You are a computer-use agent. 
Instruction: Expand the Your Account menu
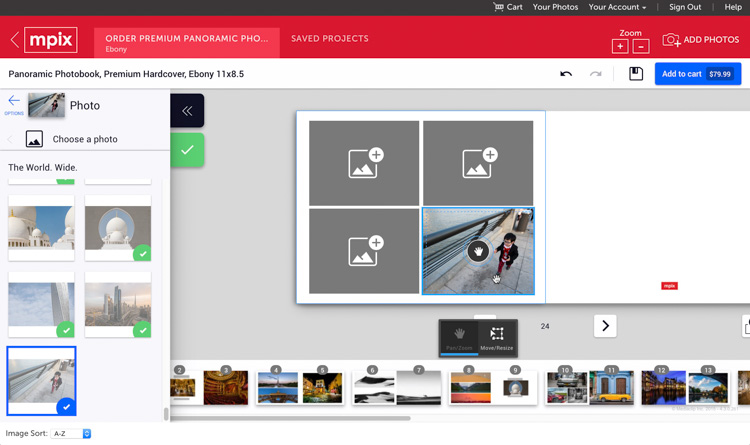click(617, 7)
